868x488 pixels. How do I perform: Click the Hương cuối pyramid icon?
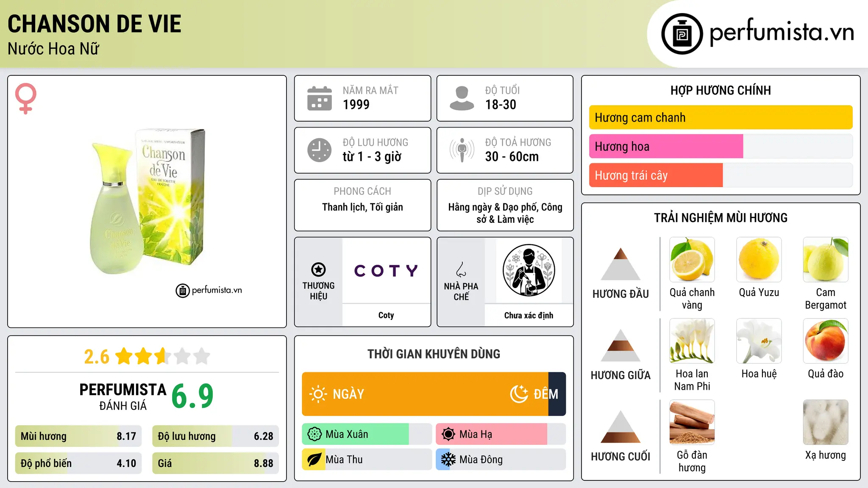[620, 427]
